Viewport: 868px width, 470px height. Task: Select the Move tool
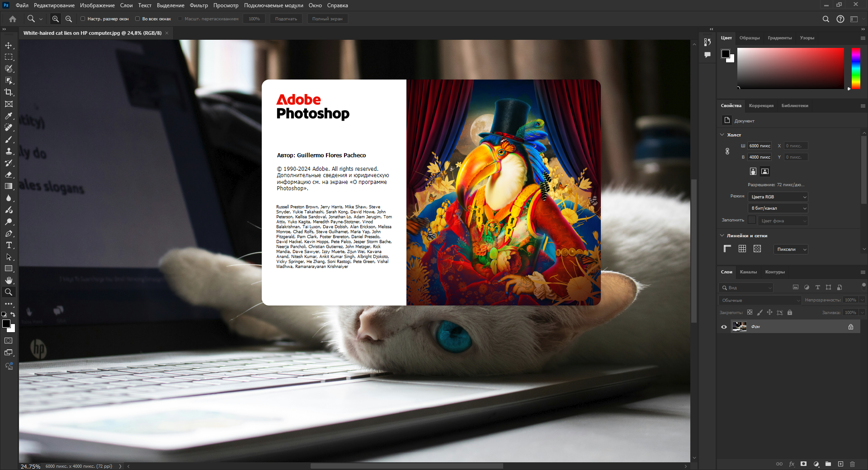(9, 46)
